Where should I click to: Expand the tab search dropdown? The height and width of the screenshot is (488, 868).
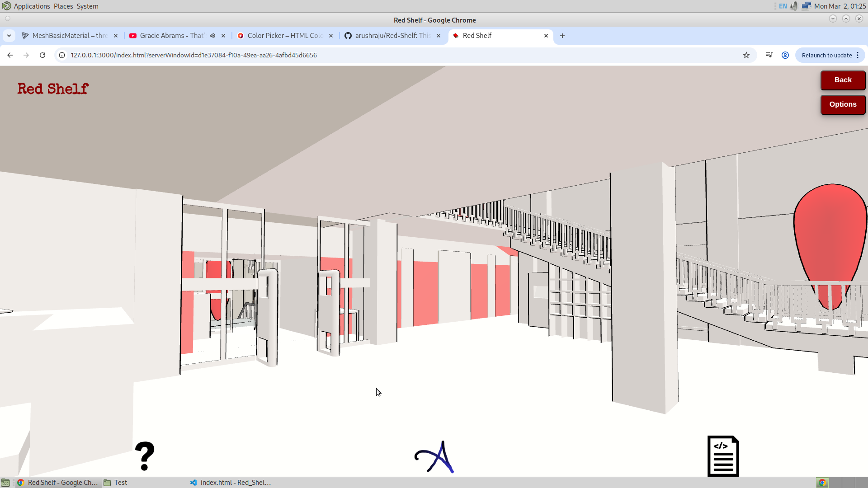click(9, 36)
